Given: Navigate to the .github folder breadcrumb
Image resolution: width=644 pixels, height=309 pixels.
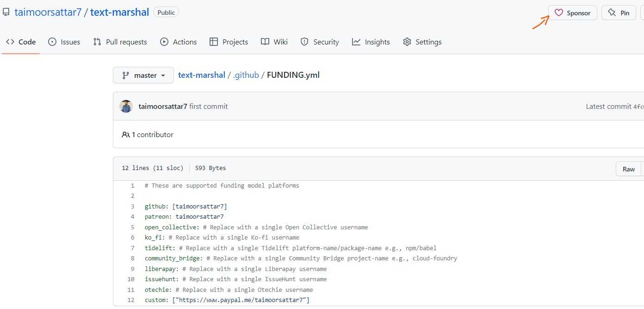Looking at the screenshot, I should tap(246, 75).
